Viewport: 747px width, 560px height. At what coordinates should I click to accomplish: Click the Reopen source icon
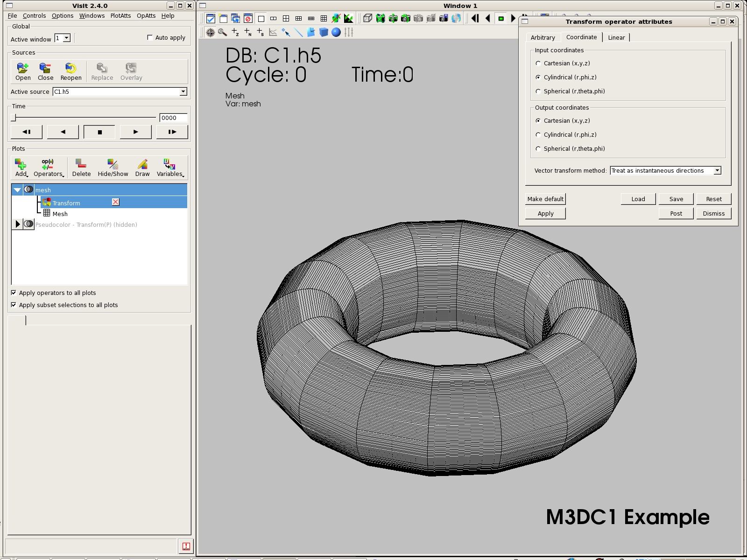[x=71, y=71]
